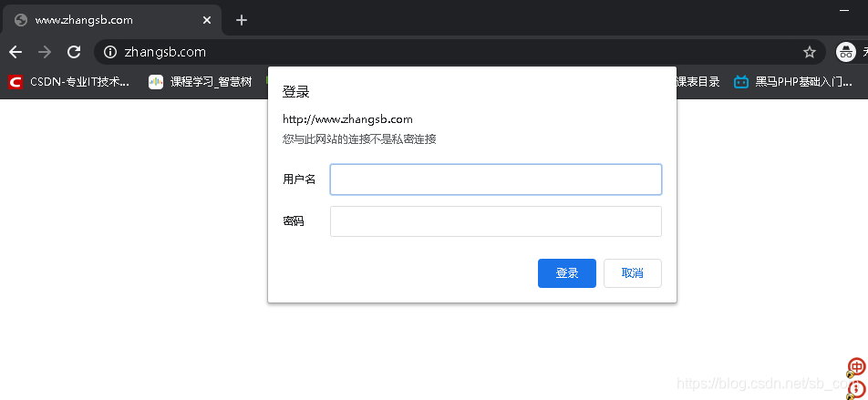Click the globe favicon on the tab
The image size is (868, 400).
(21, 20)
